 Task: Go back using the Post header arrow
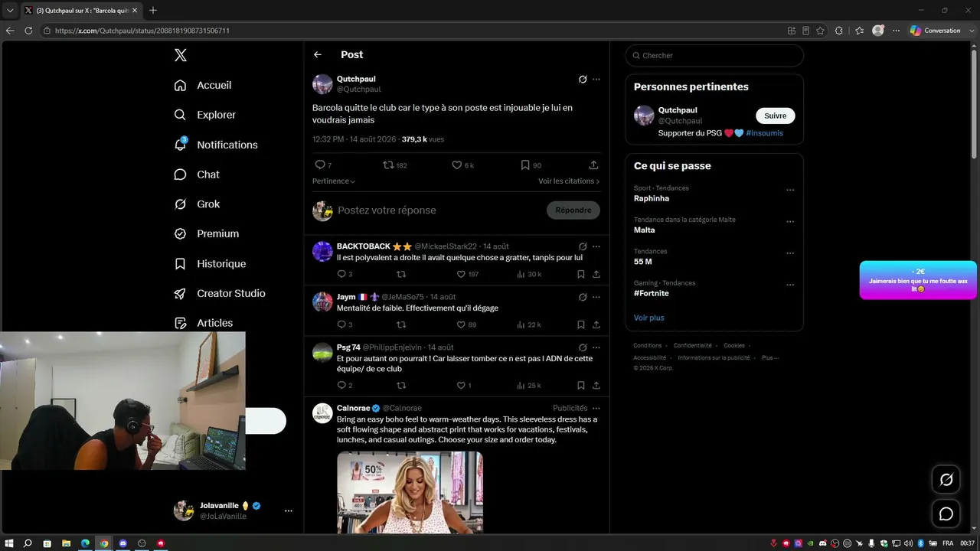click(318, 54)
